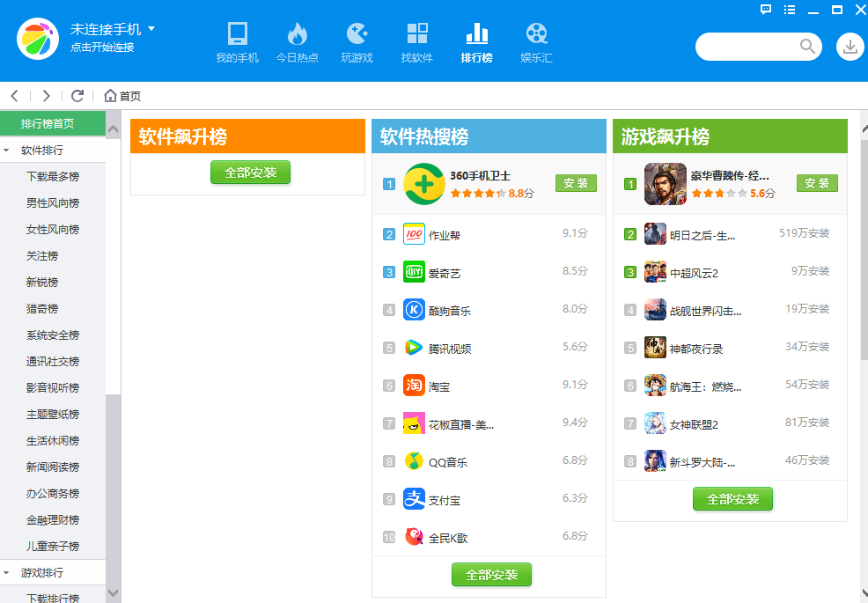This screenshot has width=868, height=603.
Task: Click the 中超风云2 game icon
Action: click(x=656, y=272)
